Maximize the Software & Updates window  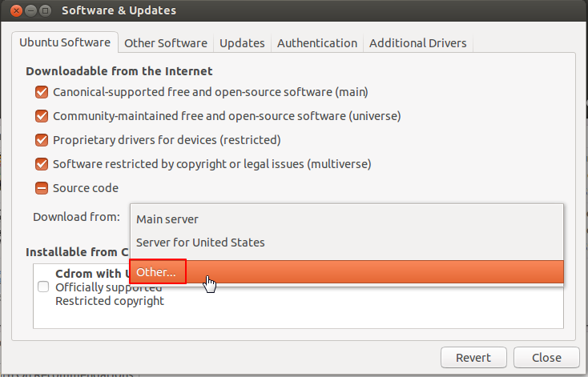click(x=44, y=11)
